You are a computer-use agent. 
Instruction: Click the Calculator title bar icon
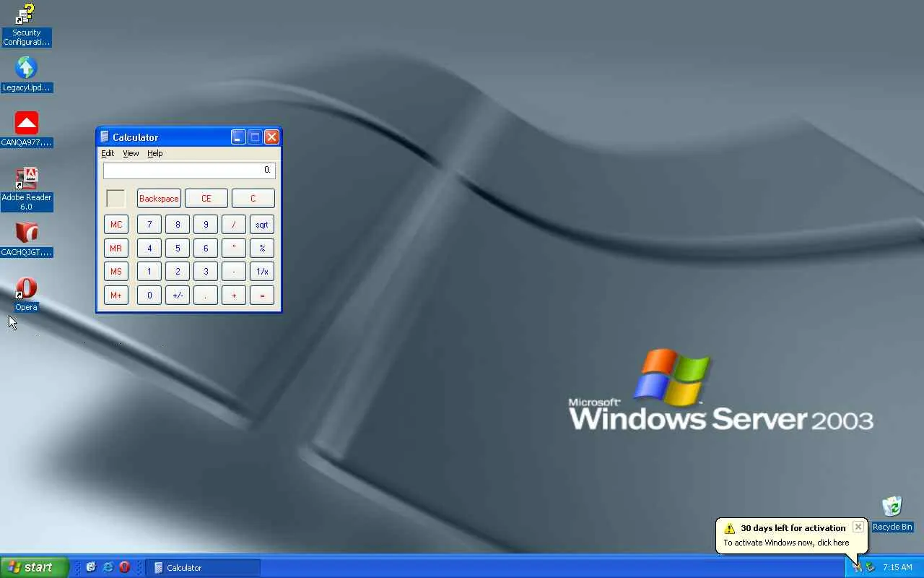pyautogui.click(x=105, y=137)
